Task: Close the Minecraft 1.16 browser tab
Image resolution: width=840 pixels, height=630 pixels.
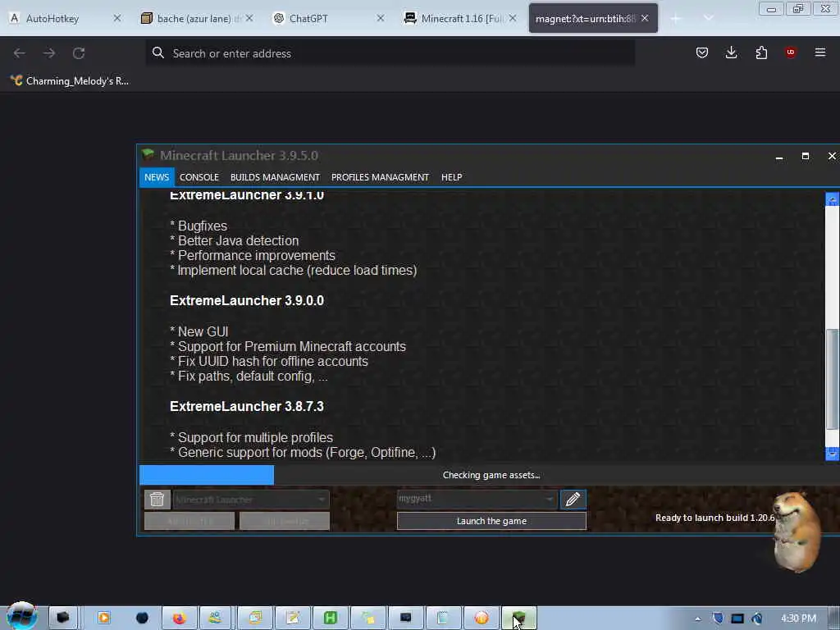Action: point(513,19)
